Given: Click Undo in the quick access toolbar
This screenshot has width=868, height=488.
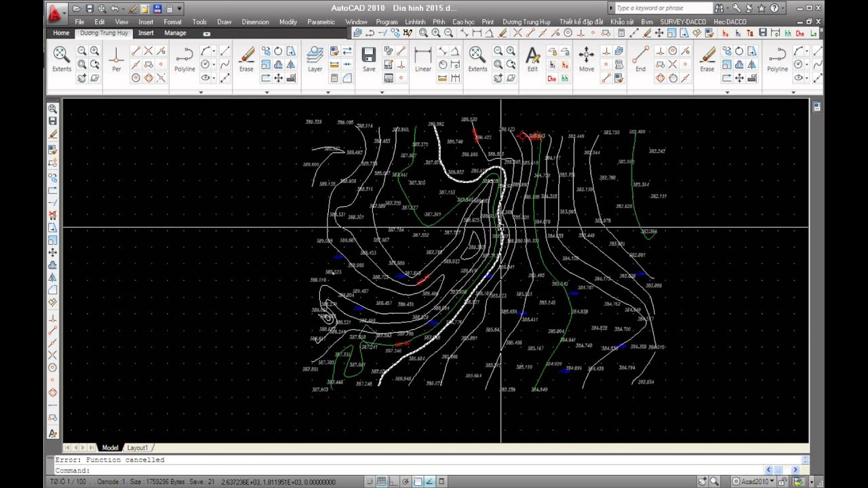Looking at the screenshot, I should click(x=115, y=9).
